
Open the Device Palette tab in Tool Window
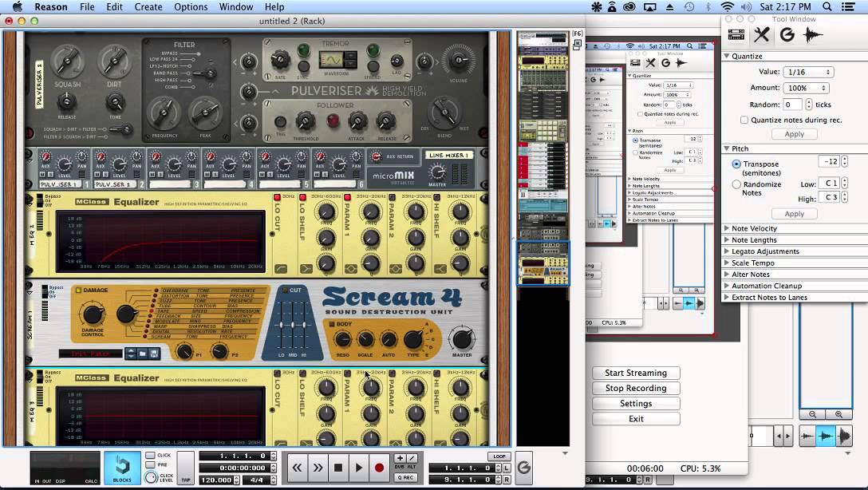(736, 35)
